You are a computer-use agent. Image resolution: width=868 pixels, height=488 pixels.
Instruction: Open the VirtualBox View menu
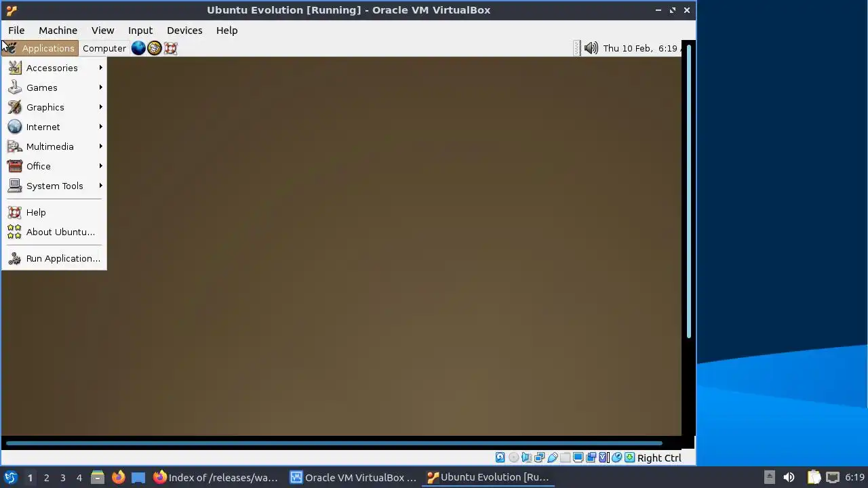tap(102, 30)
